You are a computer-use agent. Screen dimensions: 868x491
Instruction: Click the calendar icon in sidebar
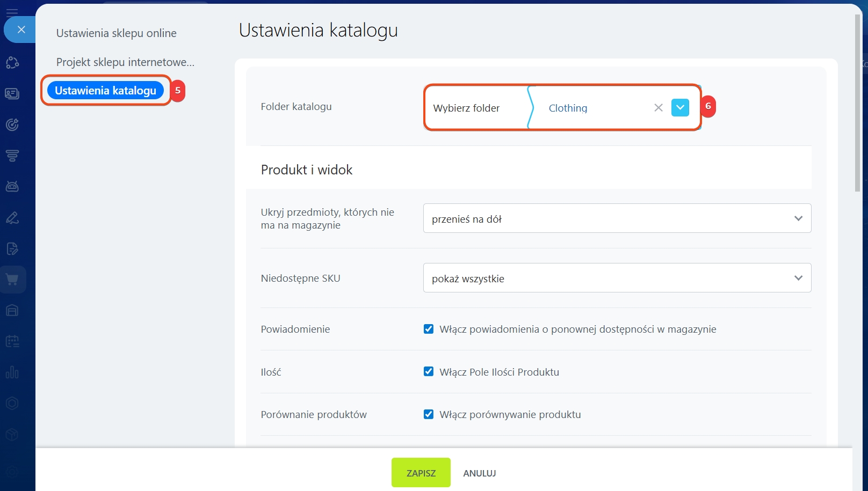coord(12,341)
